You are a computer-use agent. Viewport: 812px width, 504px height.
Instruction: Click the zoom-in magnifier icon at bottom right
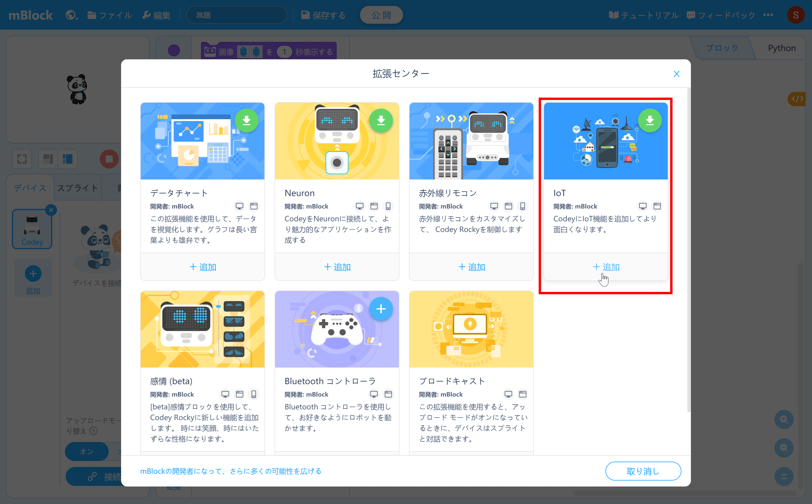click(784, 419)
